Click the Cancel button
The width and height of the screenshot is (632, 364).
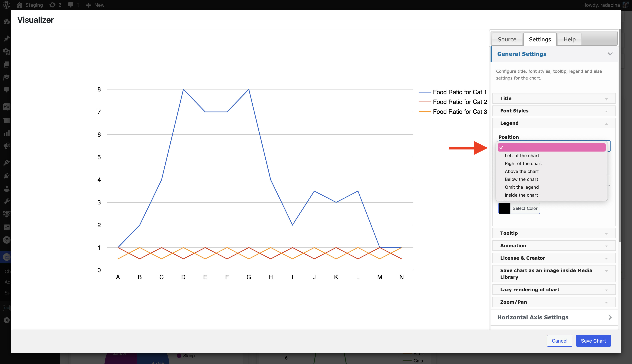click(x=559, y=341)
